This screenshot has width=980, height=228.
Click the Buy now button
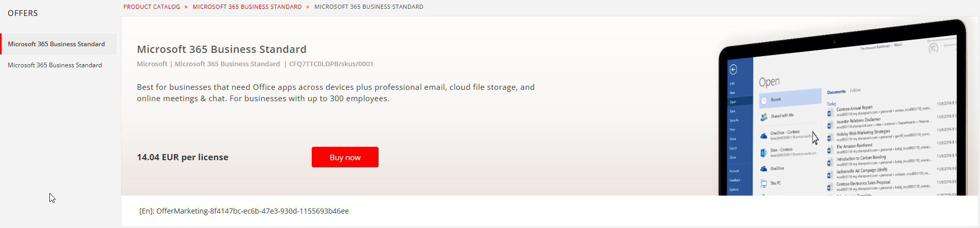[x=345, y=157]
